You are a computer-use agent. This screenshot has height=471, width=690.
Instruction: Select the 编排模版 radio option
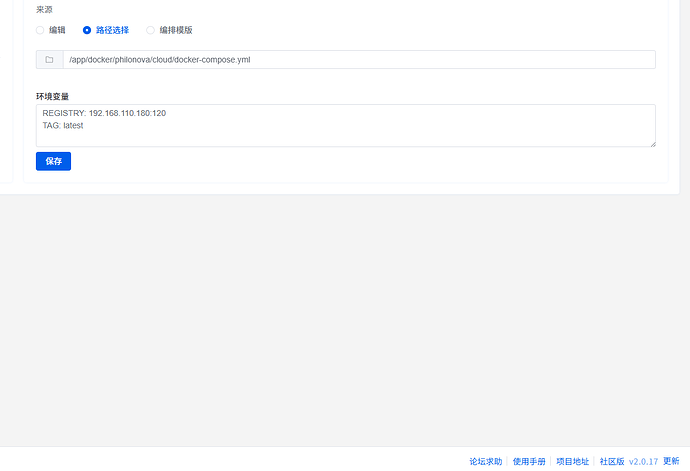[151, 30]
